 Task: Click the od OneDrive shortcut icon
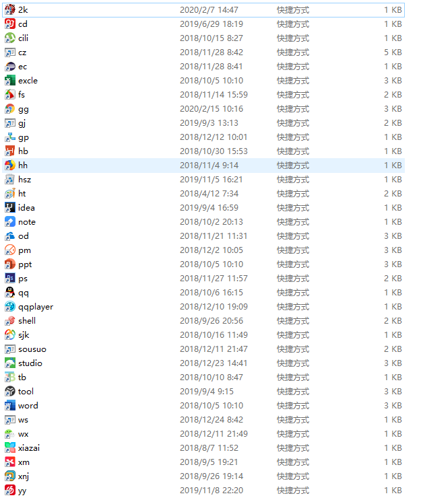[10, 236]
